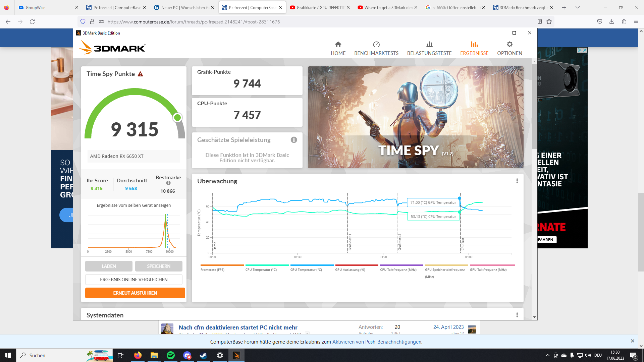Open Firefox extensions menu
Viewport: 644px width, 362px height.
624,21
